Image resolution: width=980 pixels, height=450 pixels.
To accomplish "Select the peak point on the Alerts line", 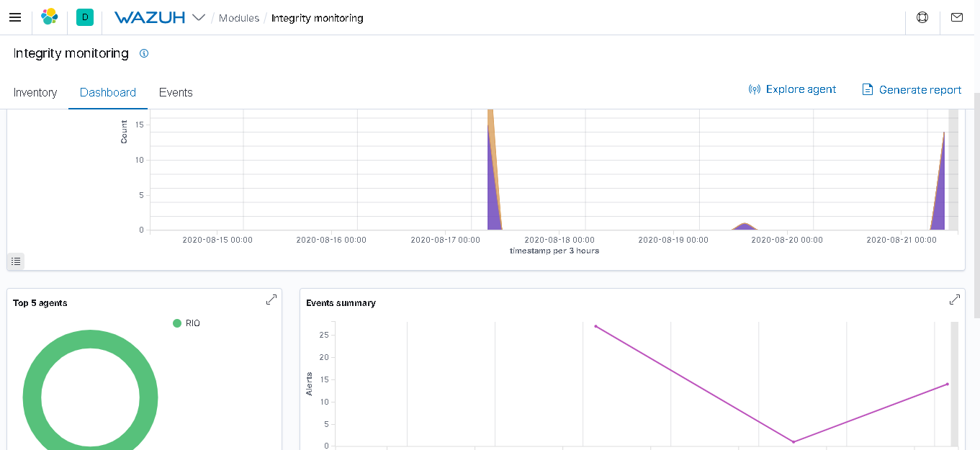I will tap(595, 325).
